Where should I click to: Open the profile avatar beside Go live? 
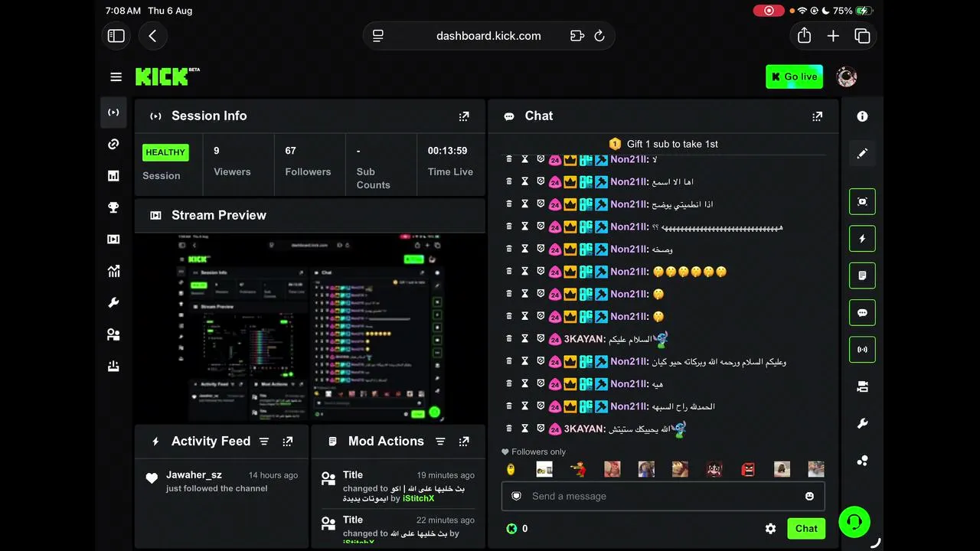846,77
